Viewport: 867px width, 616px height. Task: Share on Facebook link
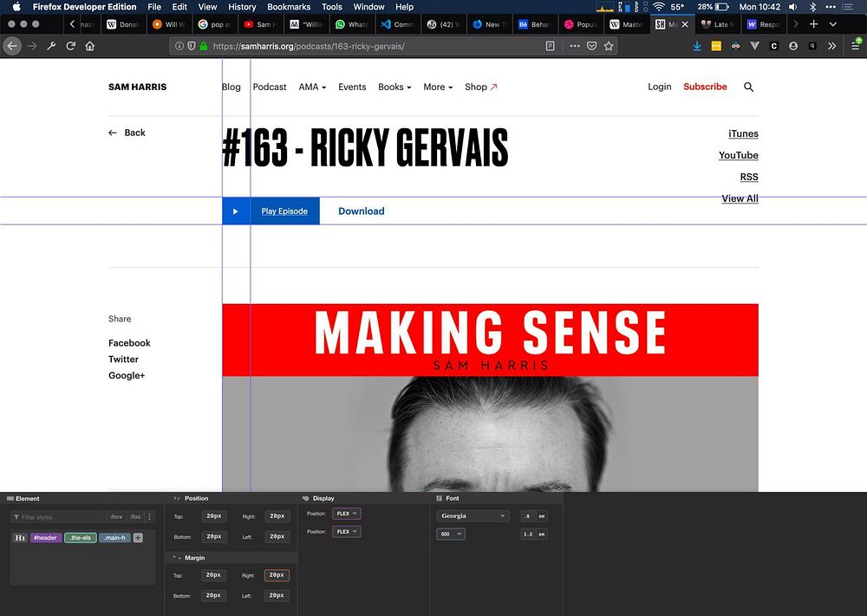tap(129, 343)
